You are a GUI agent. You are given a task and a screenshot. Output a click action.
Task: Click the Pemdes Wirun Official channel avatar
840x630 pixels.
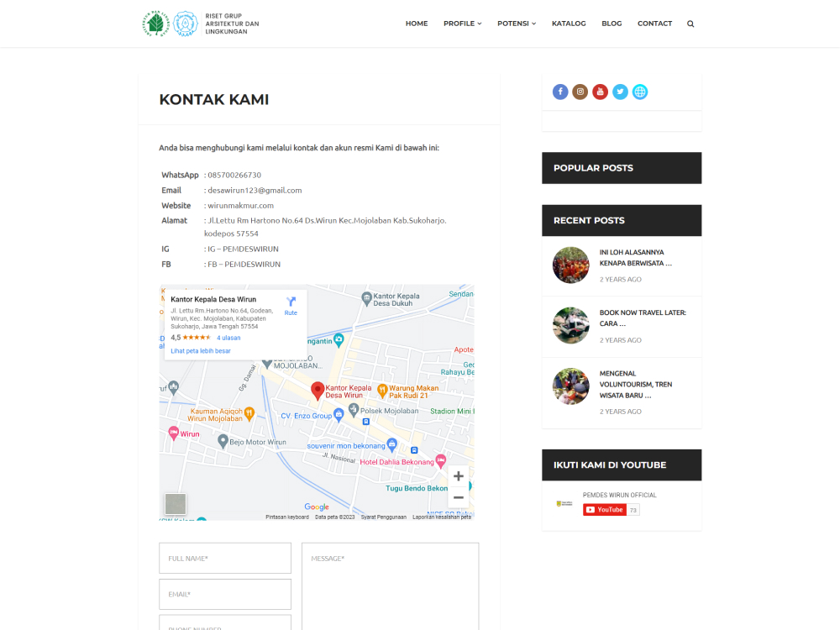click(564, 503)
